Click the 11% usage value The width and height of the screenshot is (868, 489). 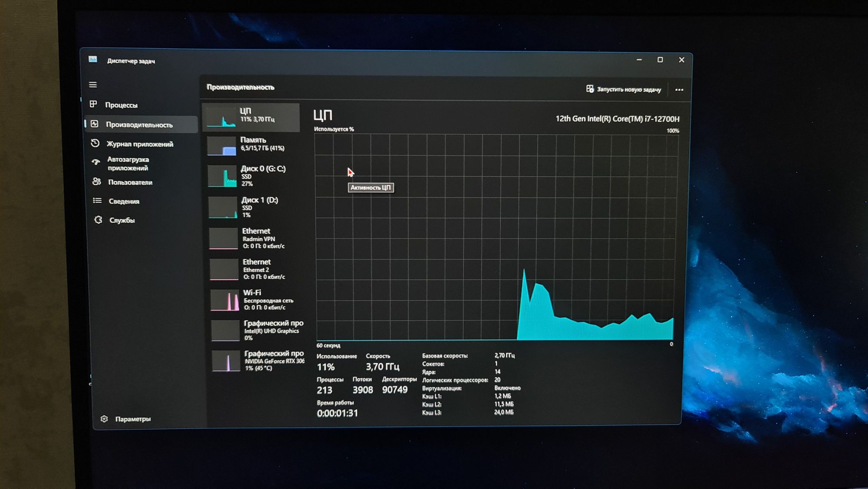(x=326, y=367)
